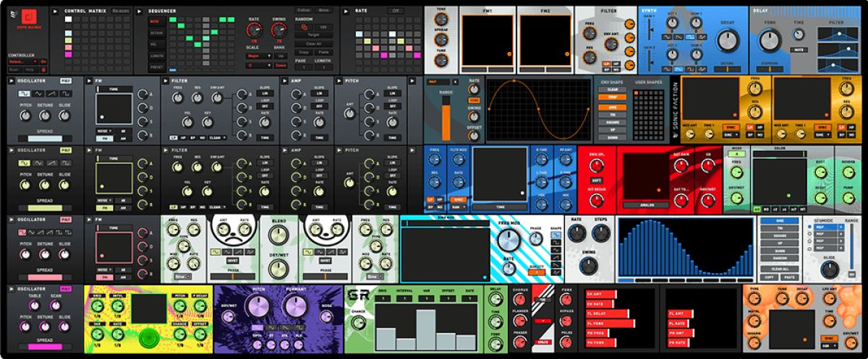Open the Major scale dropdown
The width and height of the screenshot is (868, 359).
259,56
